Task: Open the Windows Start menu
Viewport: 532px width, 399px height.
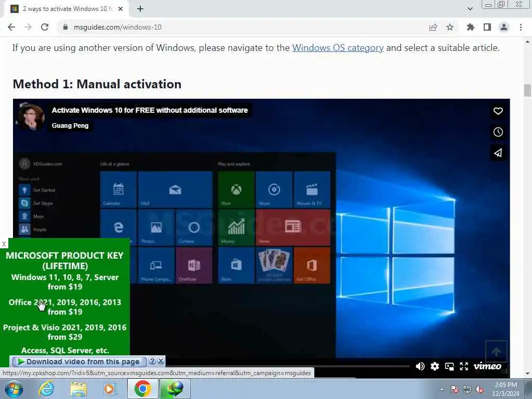Action: tap(14, 389)
